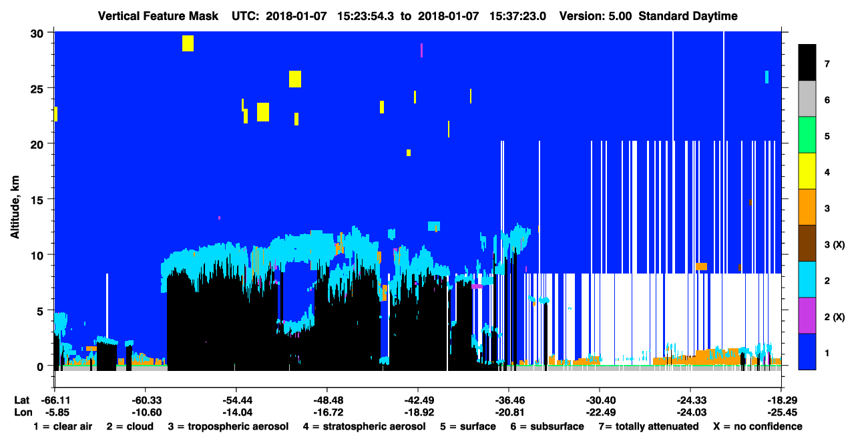Click 'Version: 5.00' in the title
The height and width of the screenshot is (445, 868).
(x=596, y=16)
